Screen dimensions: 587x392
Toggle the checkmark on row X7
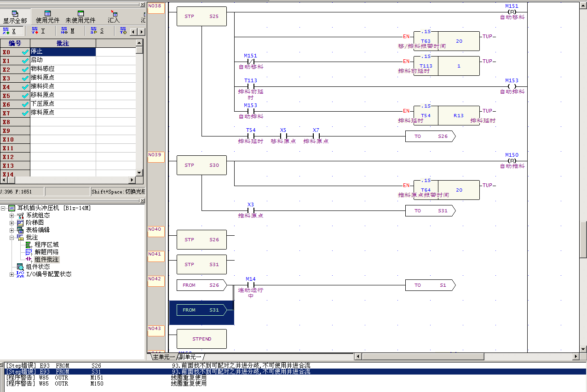25,113
